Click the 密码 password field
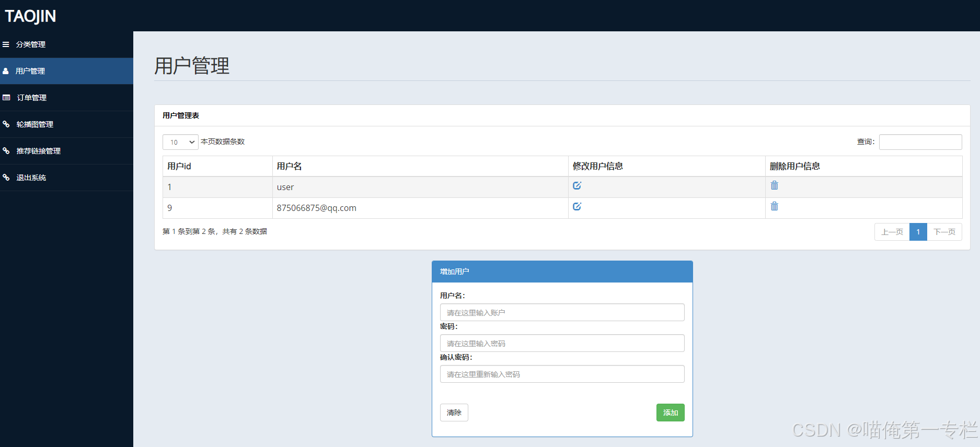This screenshot has height=447, width=980. (562, 343)
